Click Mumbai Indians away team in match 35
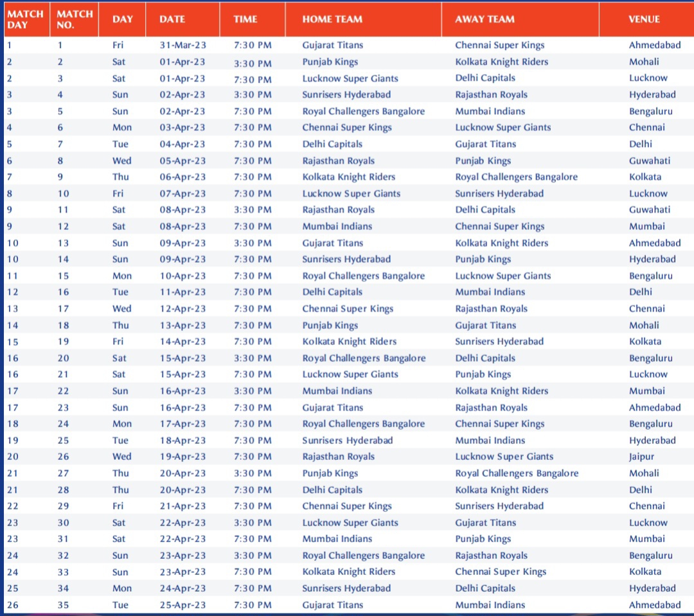 tap(490, 605)
